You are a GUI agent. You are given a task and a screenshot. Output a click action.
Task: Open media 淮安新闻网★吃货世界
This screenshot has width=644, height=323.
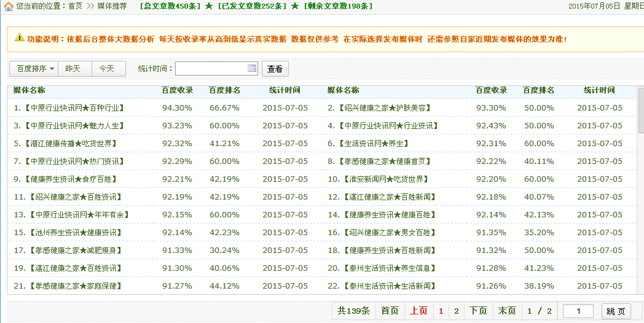pos(386,179)
